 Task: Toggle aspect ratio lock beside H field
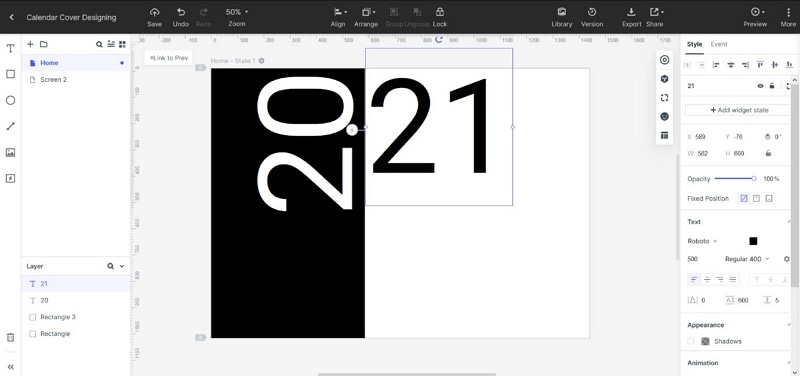pos(768,153)
